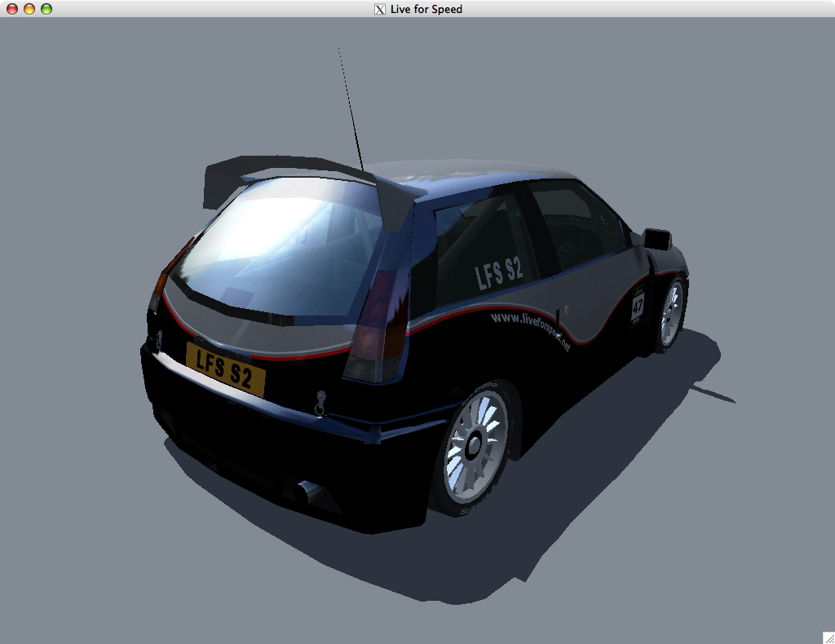This screenshot has width=835, height=644.
Task: Click the www.liveforspeed.net decal on car
Action: coord(530,330)
